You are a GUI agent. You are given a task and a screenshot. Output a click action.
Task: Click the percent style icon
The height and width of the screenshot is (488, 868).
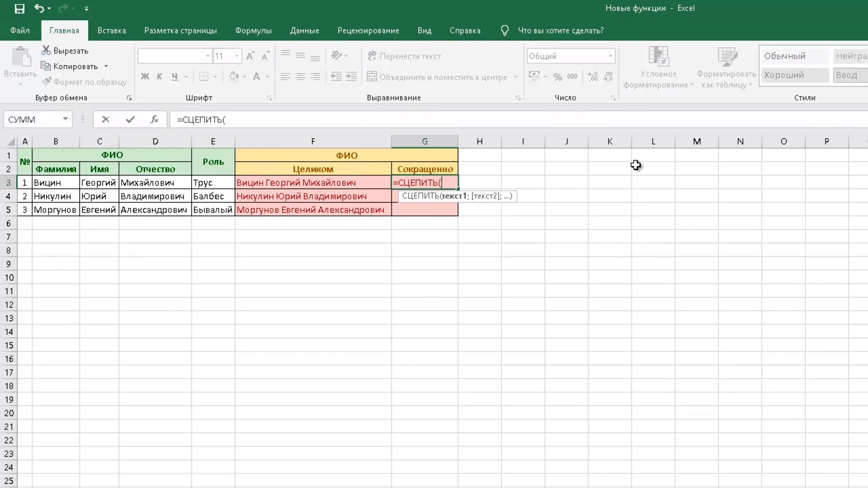click(x=557, y=77)
